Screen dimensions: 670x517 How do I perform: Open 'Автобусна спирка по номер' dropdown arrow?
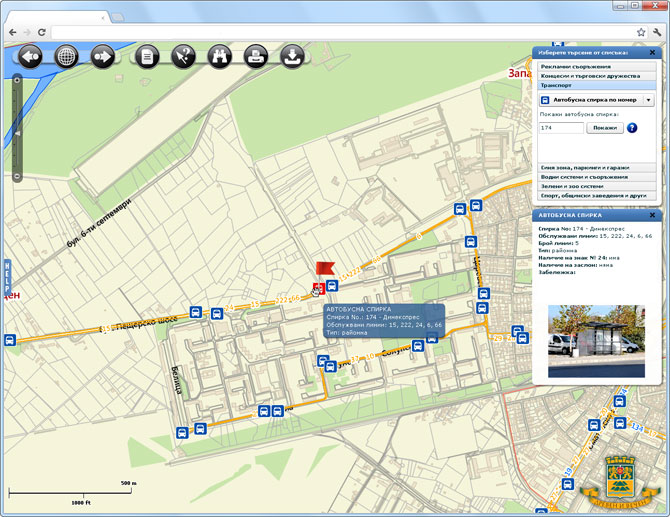pos(648,100)
